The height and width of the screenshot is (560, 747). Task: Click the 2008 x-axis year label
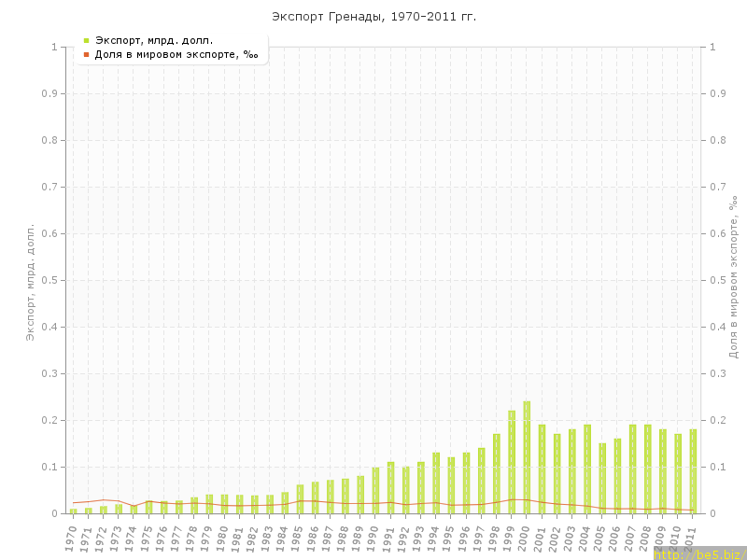[x=645, y=538]
